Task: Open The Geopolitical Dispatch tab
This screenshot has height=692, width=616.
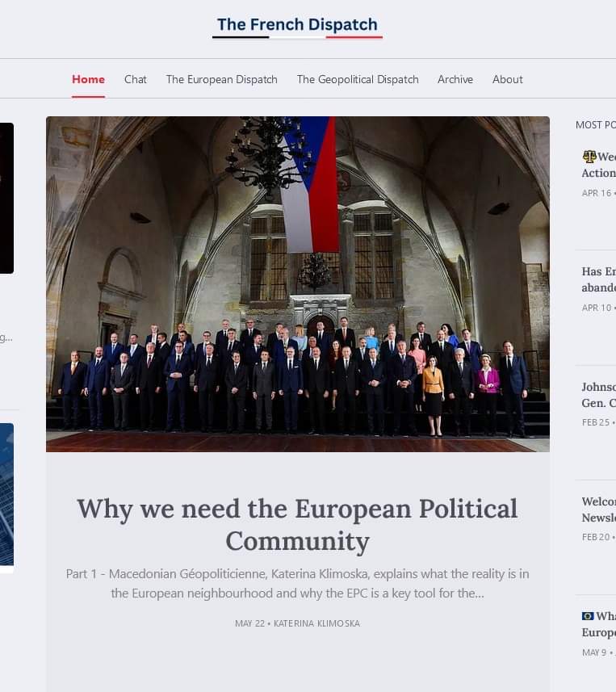Action: tap(358, 79)
